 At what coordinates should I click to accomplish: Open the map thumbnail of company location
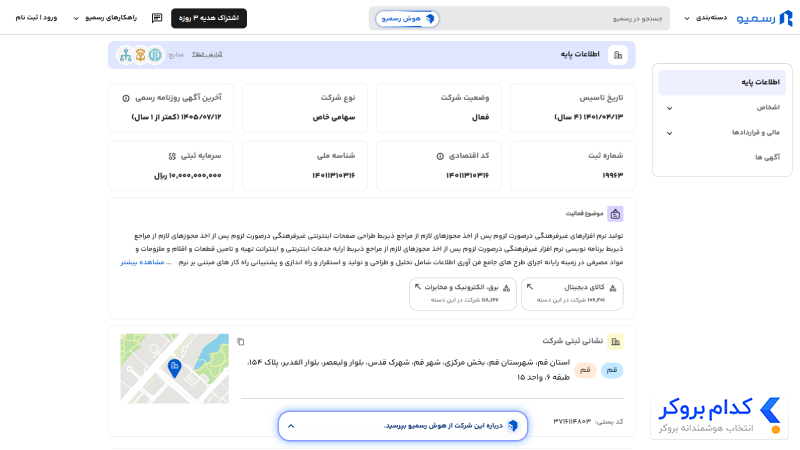coord(174,368)
